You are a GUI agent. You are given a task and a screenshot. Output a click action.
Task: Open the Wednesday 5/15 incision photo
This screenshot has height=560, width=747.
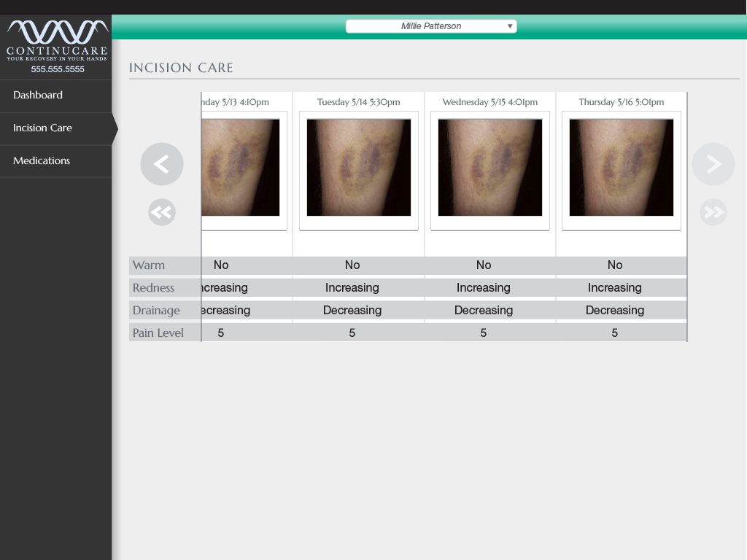pos(489,168)
